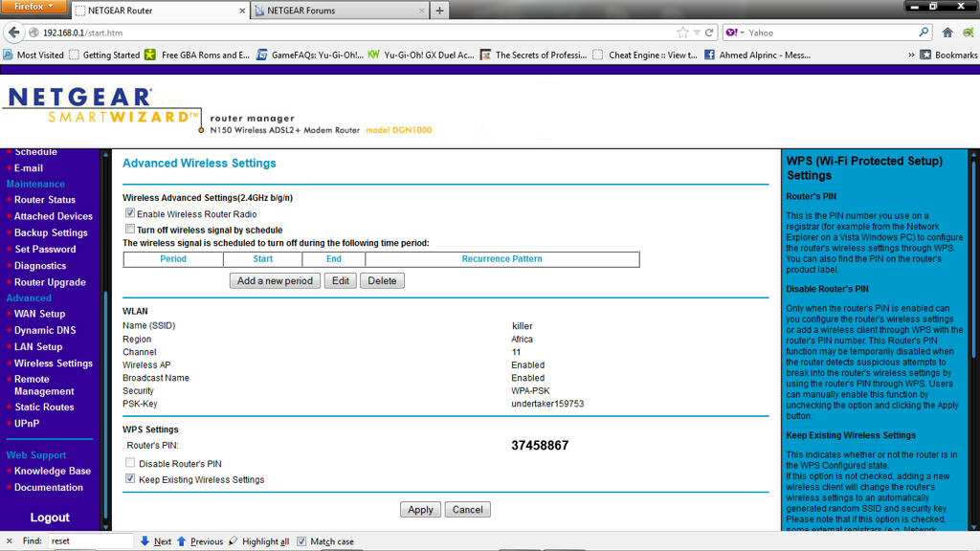Image resolution: width=980 pixels, height=551 pixels.
Task: Open URL history dropdown arrow
Action: pyautogui.click(x=697, y=33)
